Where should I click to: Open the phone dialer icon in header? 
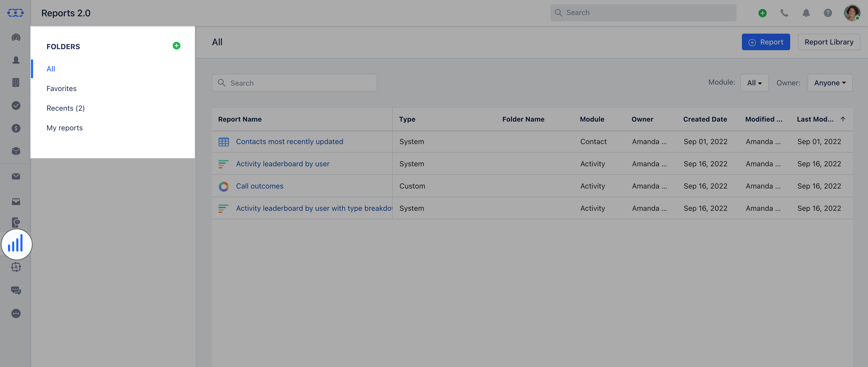click(785, 13)
